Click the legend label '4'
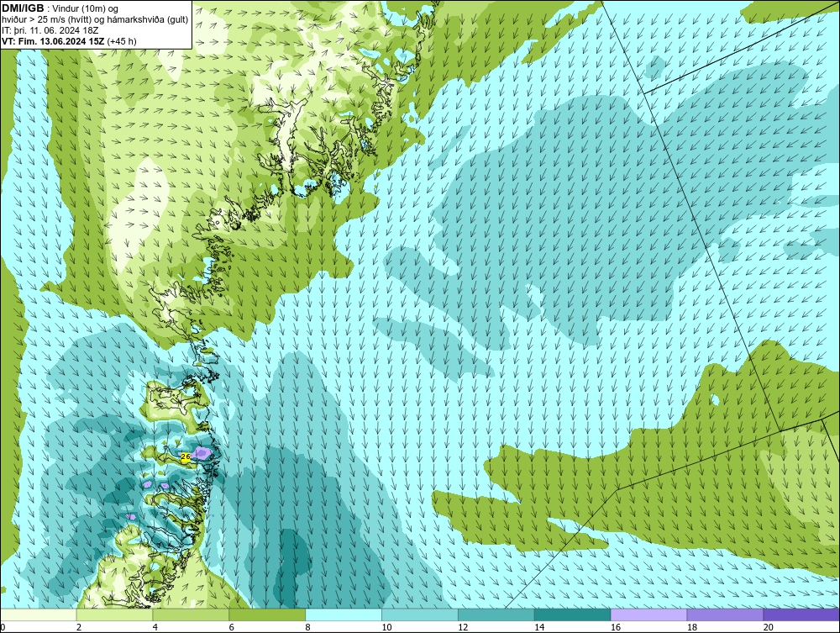Image resolution: width=840 pixels, height=633 pixels. pos(155,627)
